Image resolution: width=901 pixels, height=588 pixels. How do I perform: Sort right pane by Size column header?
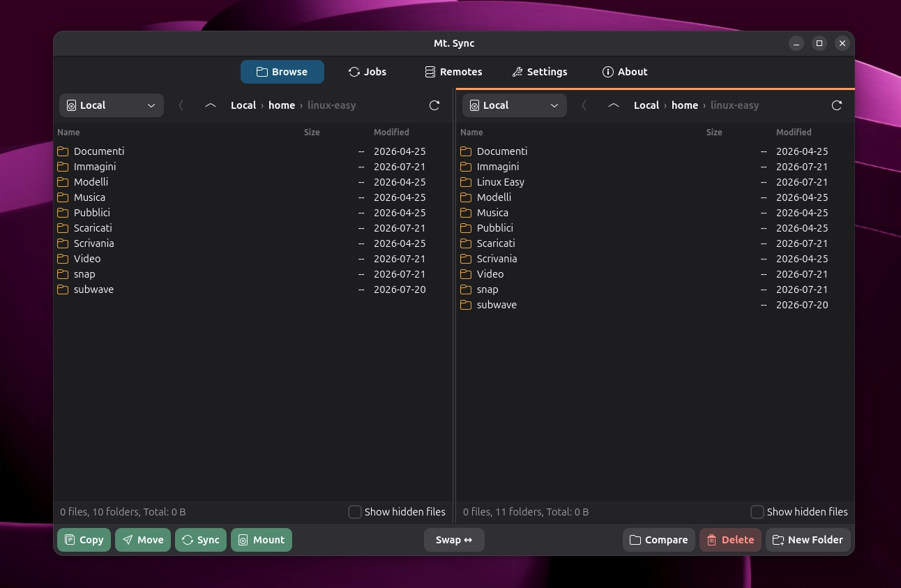click(x=714, y=132)
